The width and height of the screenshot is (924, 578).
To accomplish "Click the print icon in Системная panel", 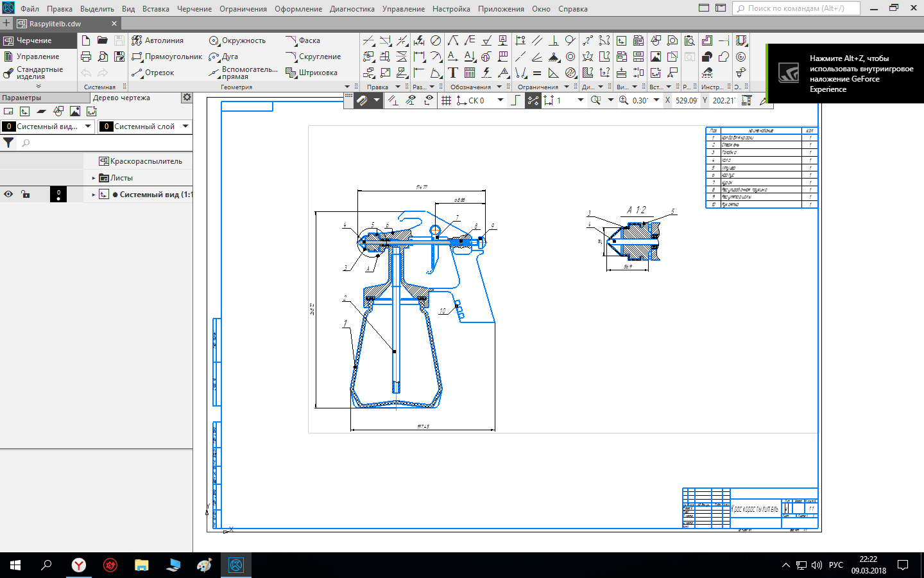I will coord(86,57).
